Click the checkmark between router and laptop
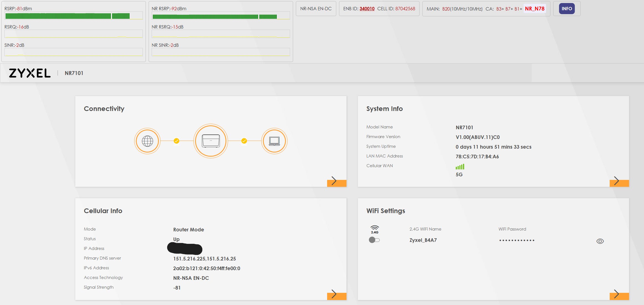This screenshot has height=305, width=644. (x=244, y=141)
